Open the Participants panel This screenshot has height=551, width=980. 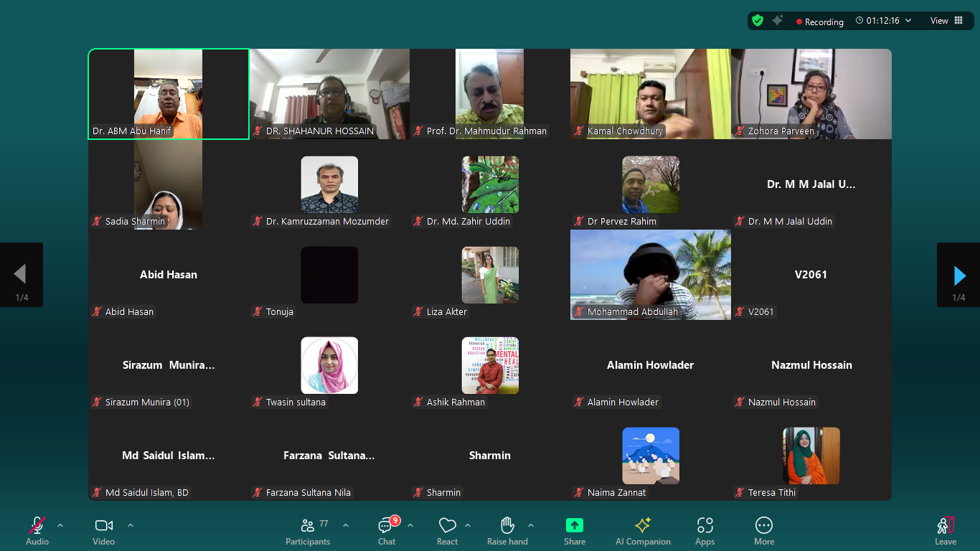308,532
